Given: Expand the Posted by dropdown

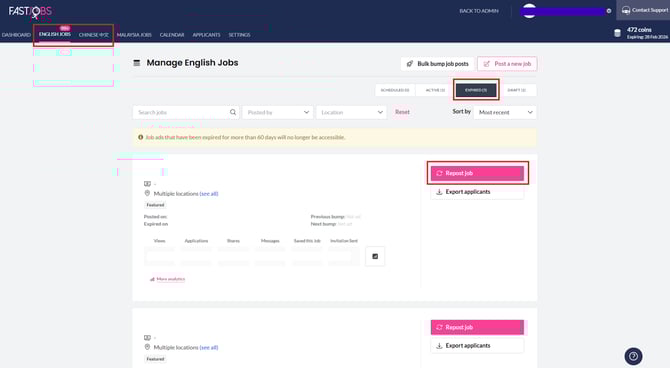Looking at the screenshot, I should [278, 112].
